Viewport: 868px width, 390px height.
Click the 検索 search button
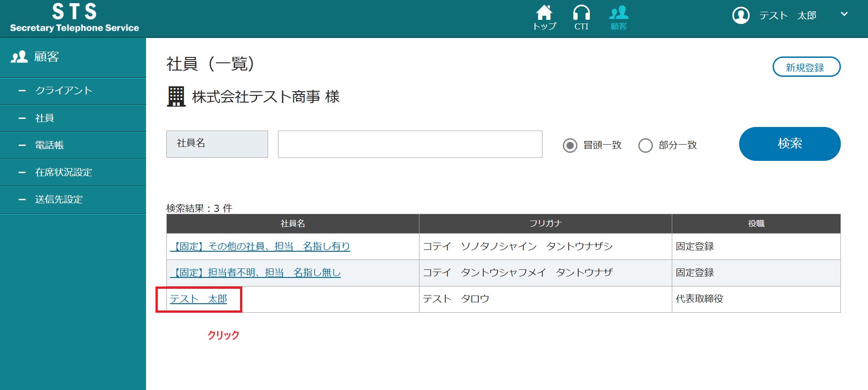pos(790,144)
